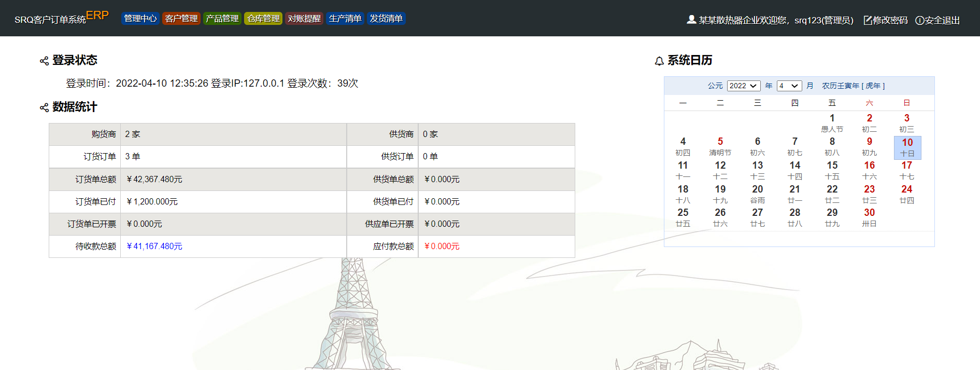Click 修改密码 link

[890, 20]
